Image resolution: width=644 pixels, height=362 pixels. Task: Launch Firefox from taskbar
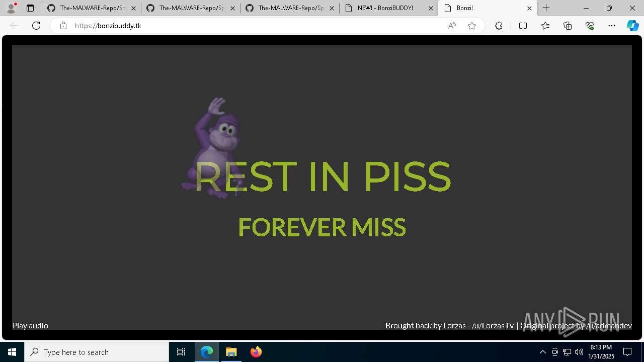point(256,352)
